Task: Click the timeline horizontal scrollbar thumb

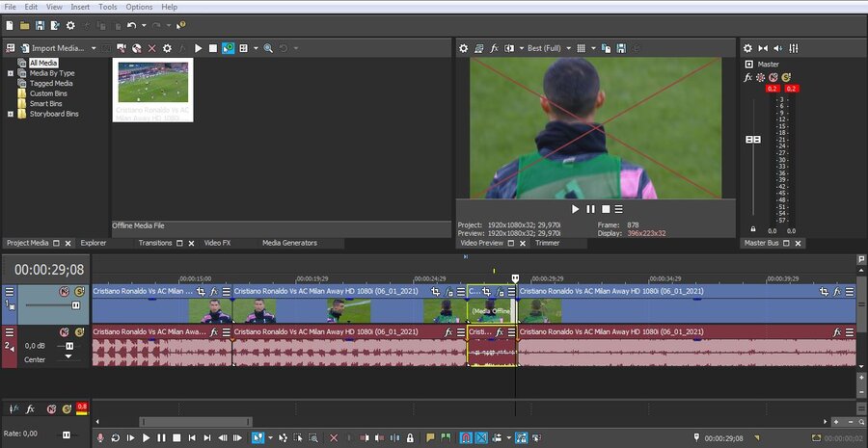Action: pos(196,422)
